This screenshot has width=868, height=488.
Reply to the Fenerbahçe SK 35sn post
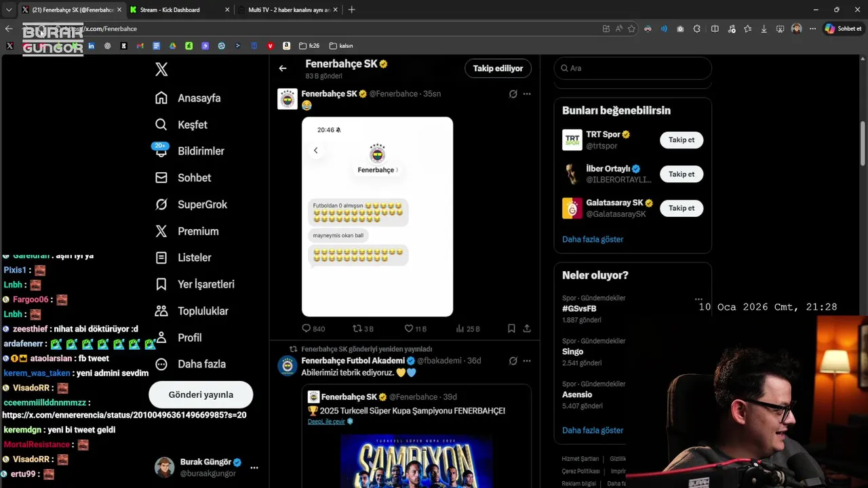(x=313, y=329)
